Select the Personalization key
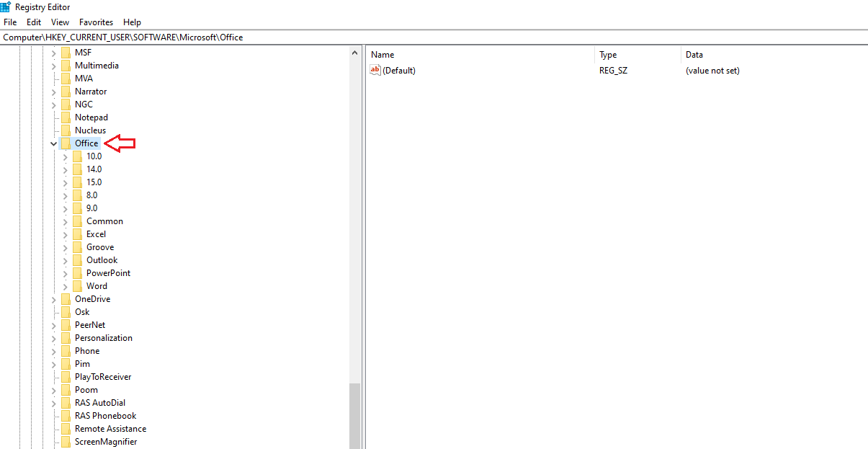 [x=104, y=338]
